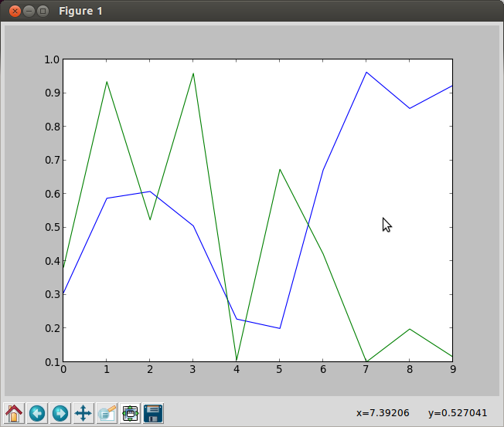
Task: Click the green line minimum at x=4
Action: coord(237,360)
